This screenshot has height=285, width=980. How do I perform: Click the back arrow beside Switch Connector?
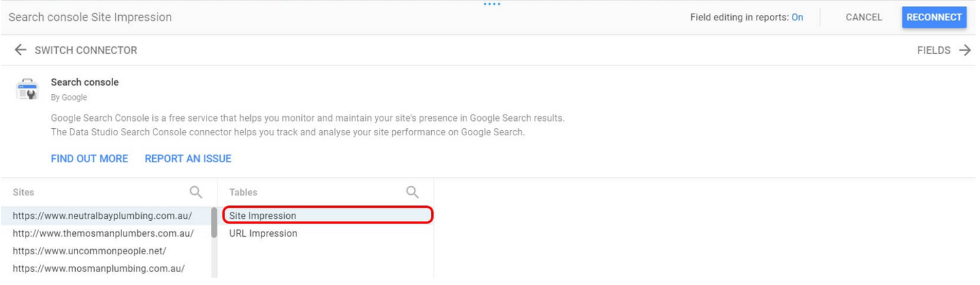point(20,50)
